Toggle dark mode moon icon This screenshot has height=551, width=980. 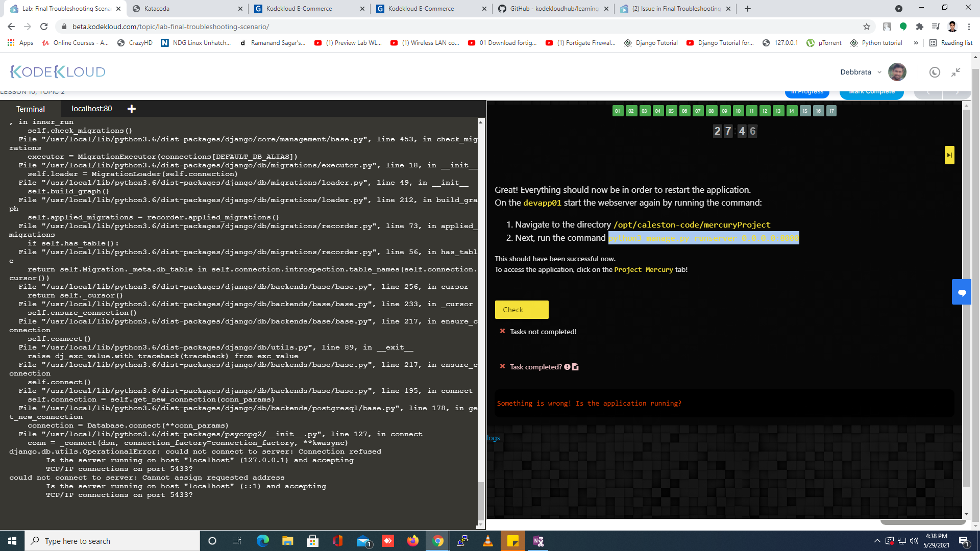tap(934, 72)
